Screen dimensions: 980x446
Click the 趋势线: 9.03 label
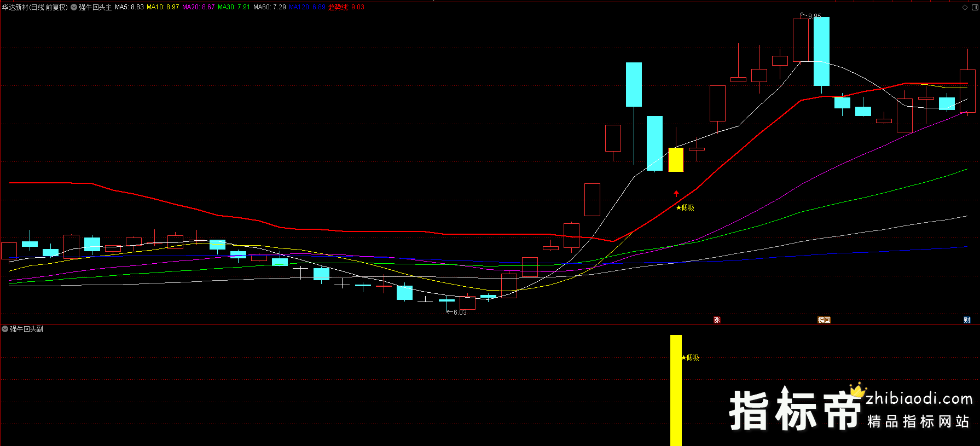tap(346, 7)
